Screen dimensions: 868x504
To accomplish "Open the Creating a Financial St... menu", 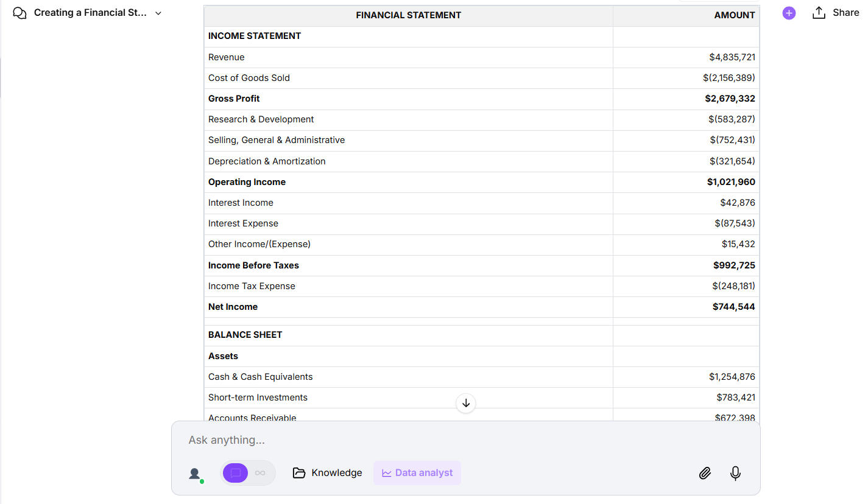I will point(91,12).
